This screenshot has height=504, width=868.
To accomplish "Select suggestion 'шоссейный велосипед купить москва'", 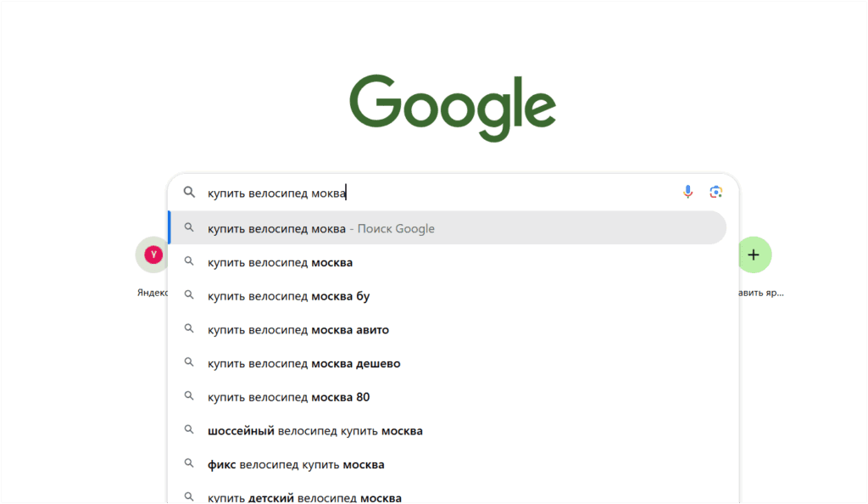I will coord(448,431).
